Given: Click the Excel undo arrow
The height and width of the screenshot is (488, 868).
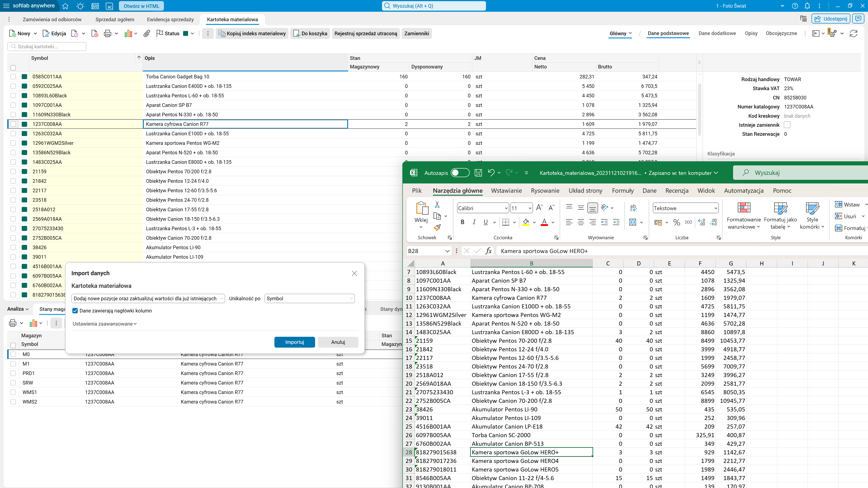Looking at the screenshot, I should 491,173.
